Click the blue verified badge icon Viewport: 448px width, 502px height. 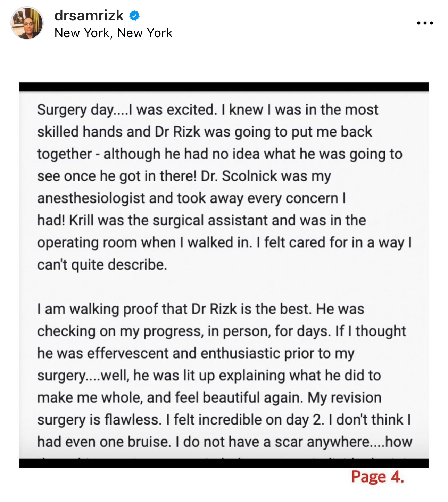(134, 16)
